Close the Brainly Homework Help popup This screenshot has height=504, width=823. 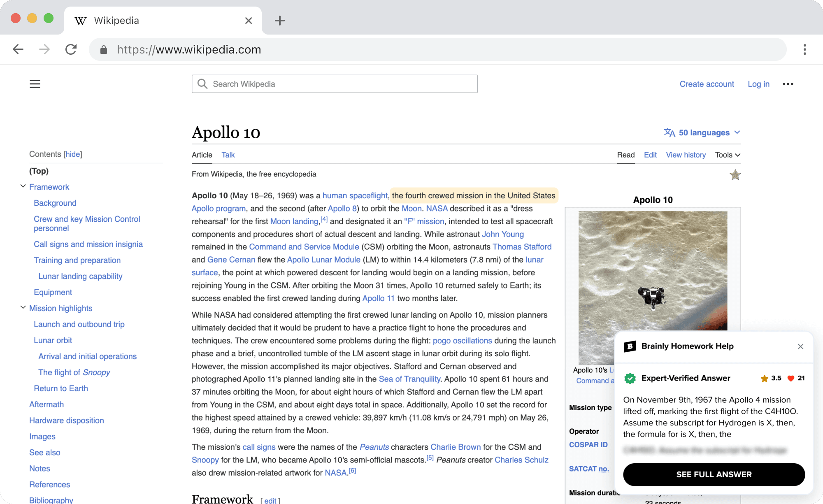[800, 346]
